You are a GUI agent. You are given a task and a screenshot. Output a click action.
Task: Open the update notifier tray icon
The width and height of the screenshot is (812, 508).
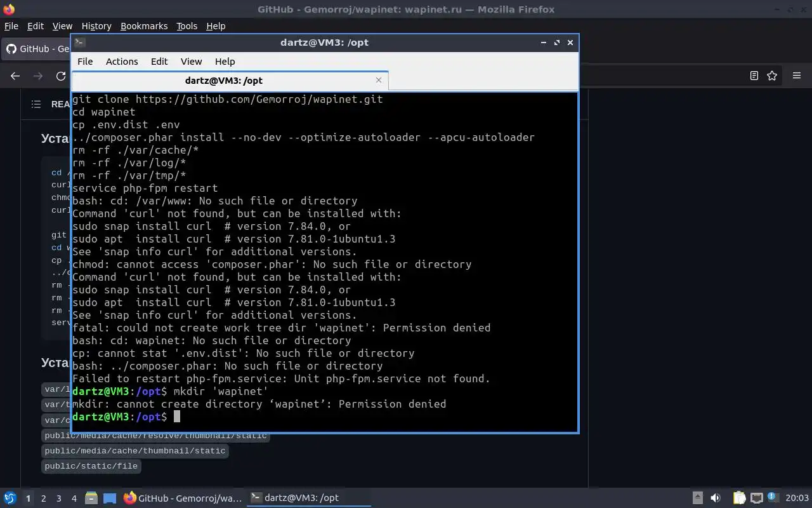point(773,497)
